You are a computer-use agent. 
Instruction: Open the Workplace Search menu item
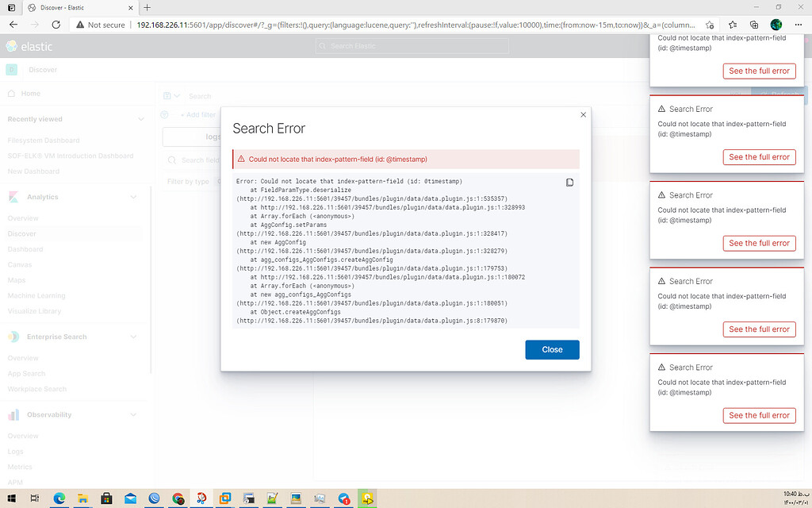[x=36, y=388]
